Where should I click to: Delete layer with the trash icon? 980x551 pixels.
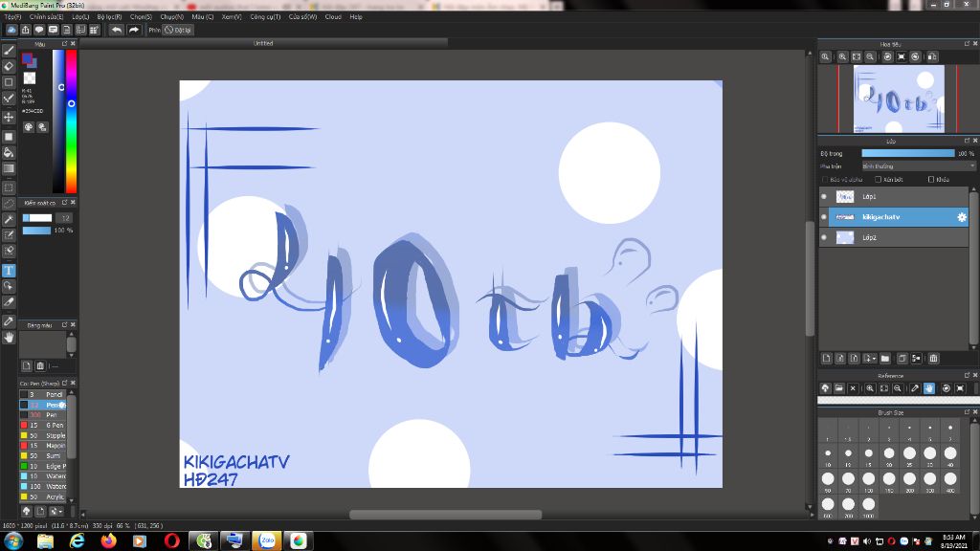point(933,359)
